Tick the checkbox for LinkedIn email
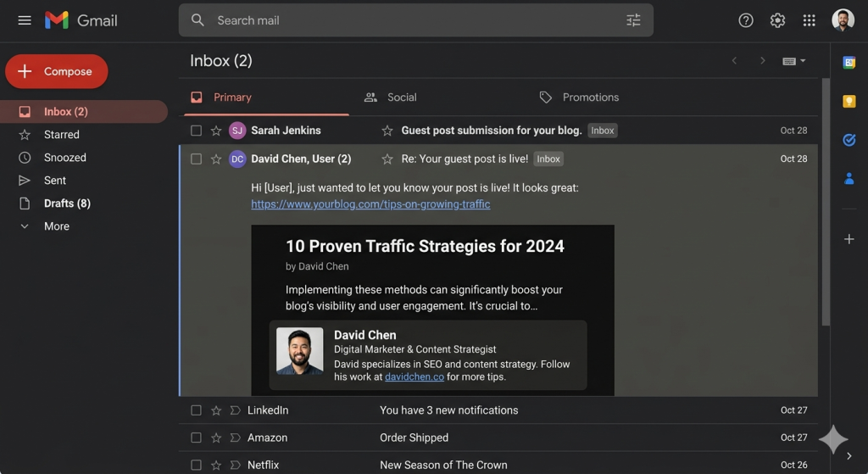Image resolution: width=868 pixels, height=474 pixels. tap(197, 410)
